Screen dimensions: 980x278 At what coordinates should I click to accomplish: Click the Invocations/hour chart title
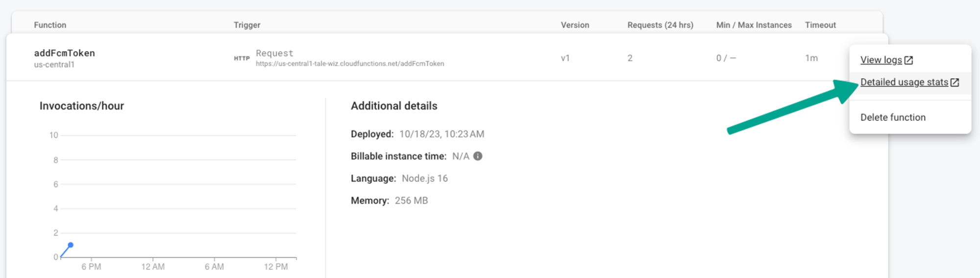point(82,106)
